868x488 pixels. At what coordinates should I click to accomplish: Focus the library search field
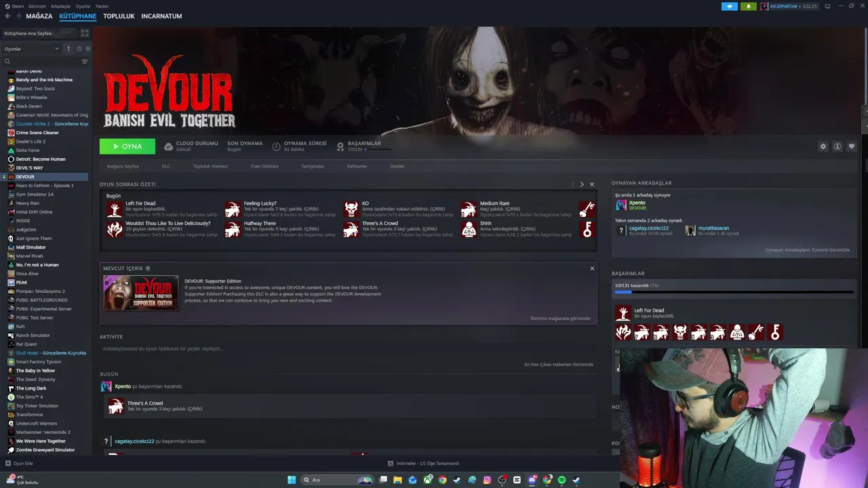[x=41, y=62]
